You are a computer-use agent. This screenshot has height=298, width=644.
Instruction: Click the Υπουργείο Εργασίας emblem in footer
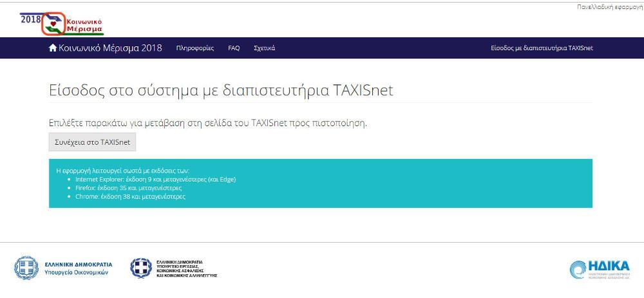[x=141, y=268]
